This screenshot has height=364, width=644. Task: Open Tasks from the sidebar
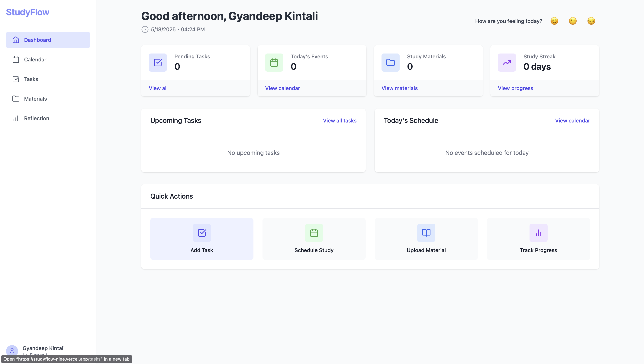[x=31, y=79]
